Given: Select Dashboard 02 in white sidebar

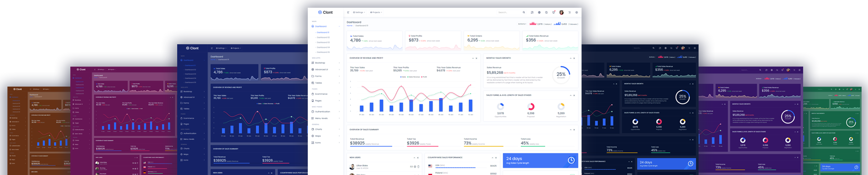Looking at the screenshot, I should 323,37.
